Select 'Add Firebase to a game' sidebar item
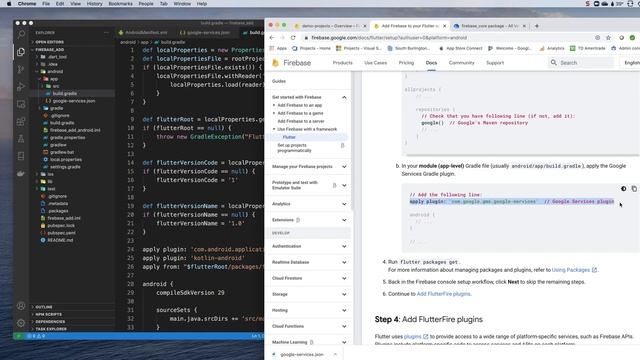This screenshot has width=640, height=360. (300, 113)
